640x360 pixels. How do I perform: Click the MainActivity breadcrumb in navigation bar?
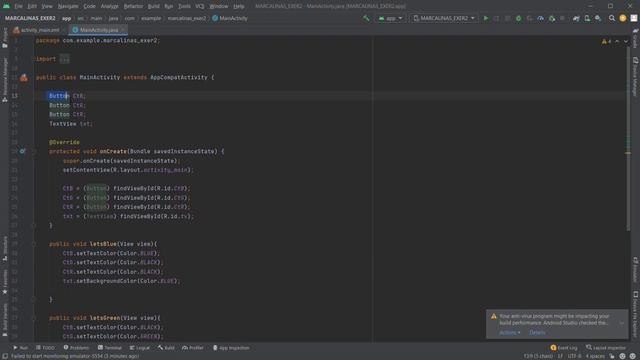pyautogui.click(x=230, y=18)
